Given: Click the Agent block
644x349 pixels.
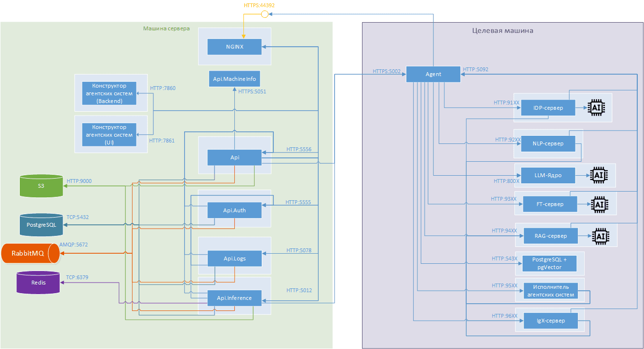Looking at the screenshot, I should tap(433, 74).
